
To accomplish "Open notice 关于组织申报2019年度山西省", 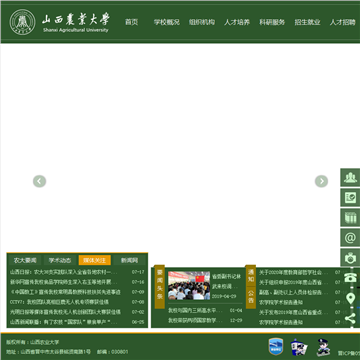I will (294, 282).
